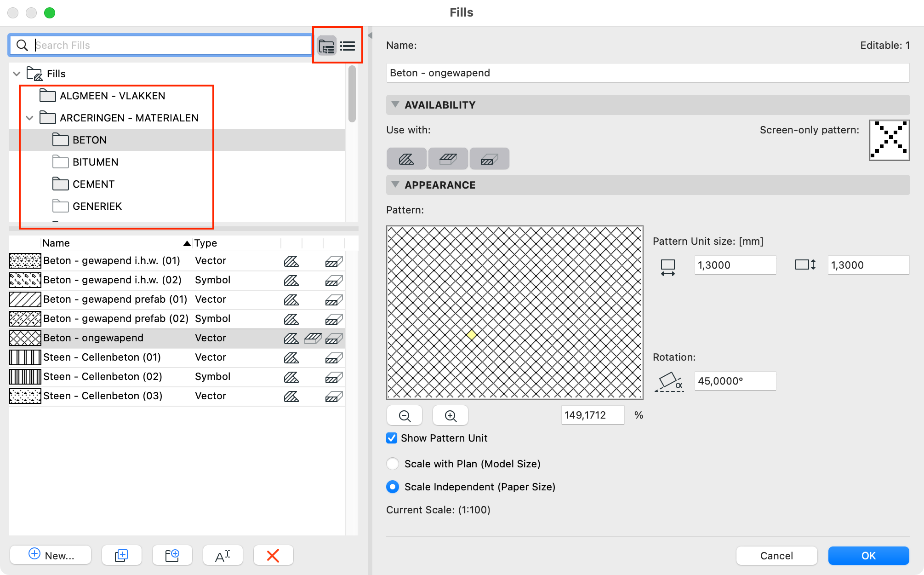Confirm with the OK button
This screenshot has width=924, height=575.
point(868,556)
